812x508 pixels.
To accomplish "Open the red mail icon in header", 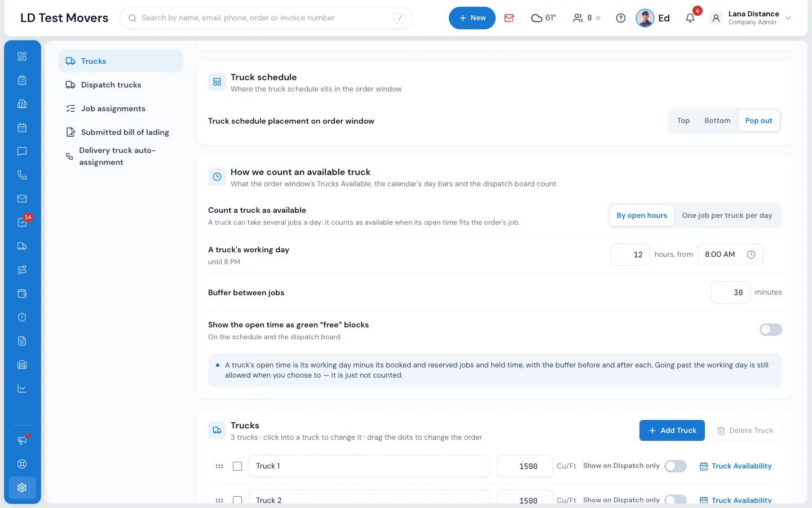I will pyautogui.click(x=509, y=18).
